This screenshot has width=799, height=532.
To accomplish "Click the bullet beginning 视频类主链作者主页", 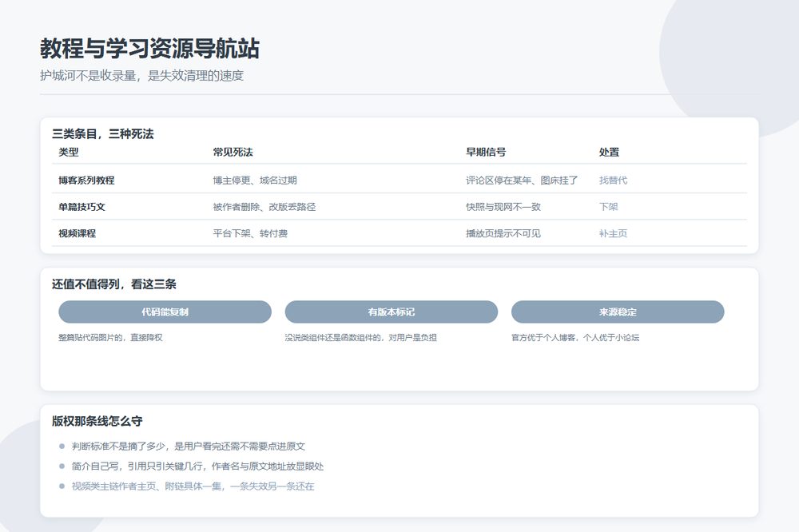I will point(193,486).
